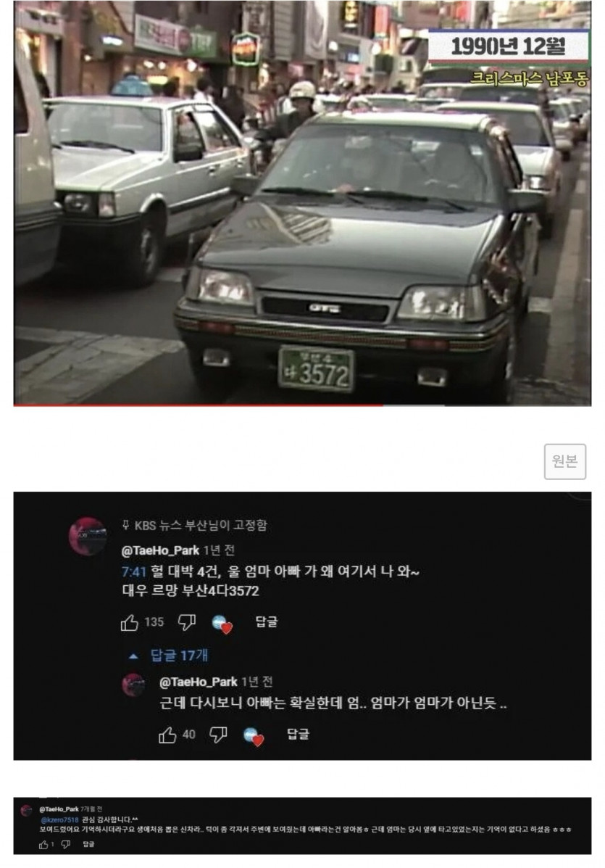
Task: Open the 원본 original image button
Action: point(564,461)
